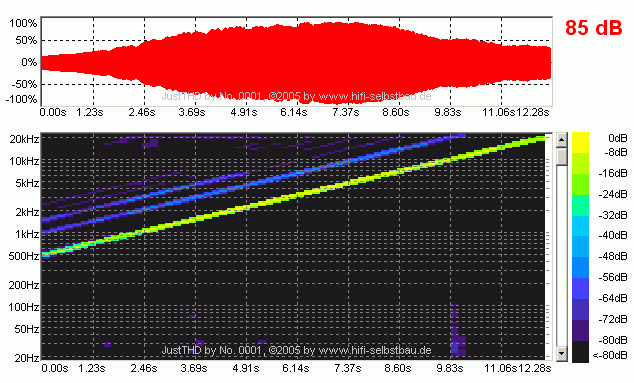Select the indigo -64dB legend band

[580, 310]
